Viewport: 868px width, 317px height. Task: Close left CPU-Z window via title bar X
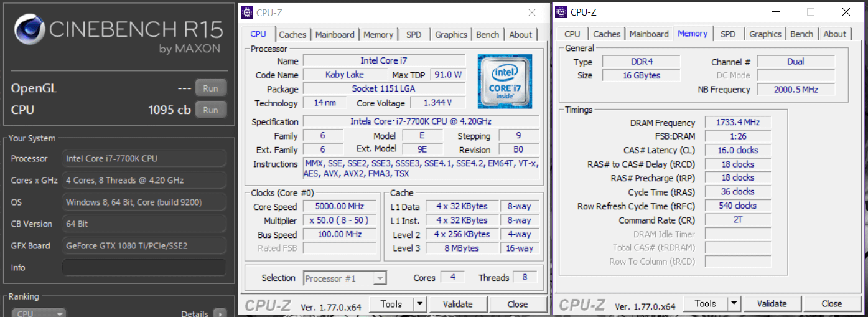(532, 12)
